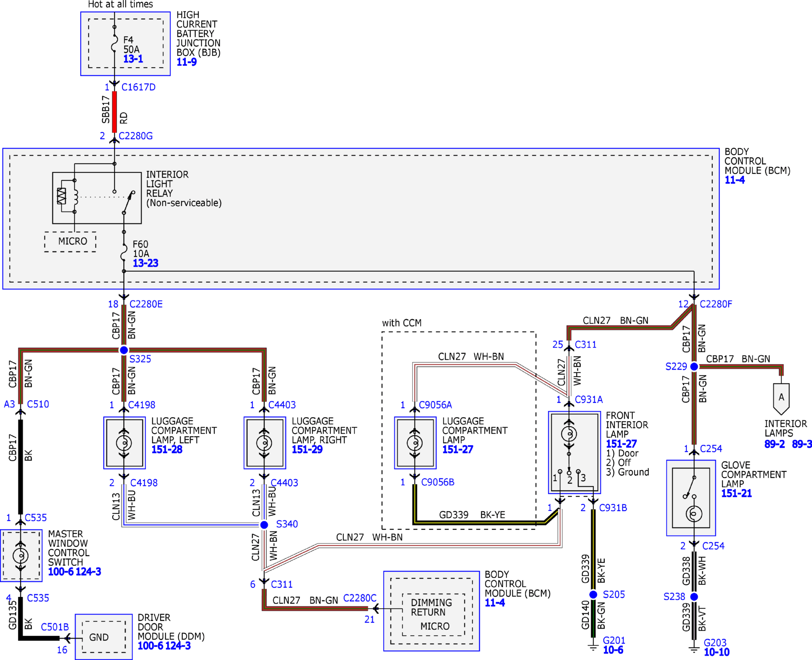Click the S325 splice dot
812x660 pixels.
coord(124,350)
